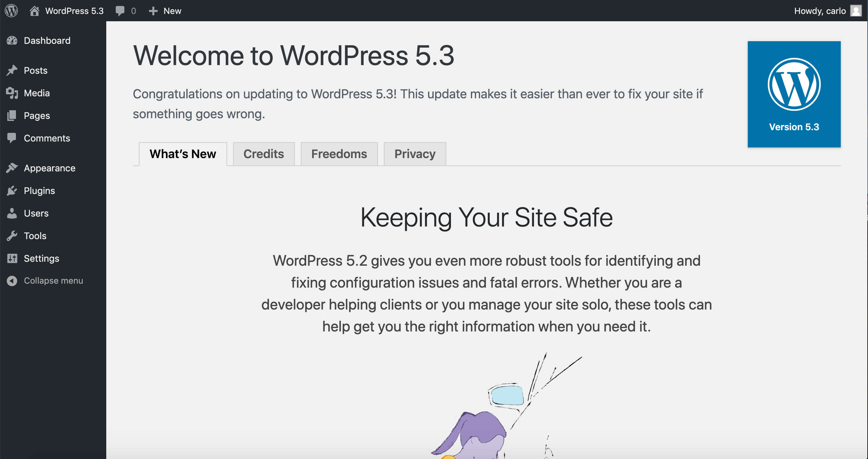Switch to the Credits tab

(x=264, y=154)
